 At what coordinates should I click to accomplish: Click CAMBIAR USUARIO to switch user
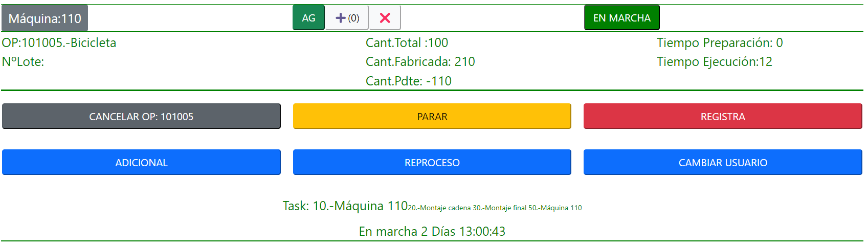click(x=723, y=163)
